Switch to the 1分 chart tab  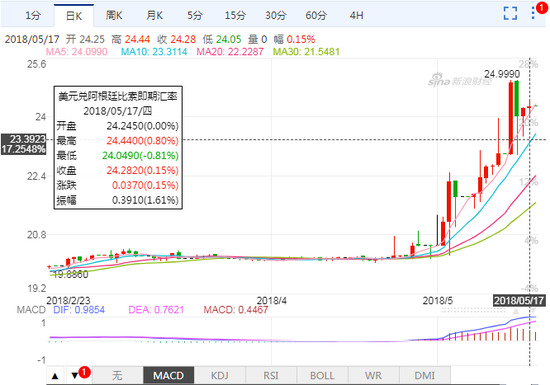coord(33,15)
